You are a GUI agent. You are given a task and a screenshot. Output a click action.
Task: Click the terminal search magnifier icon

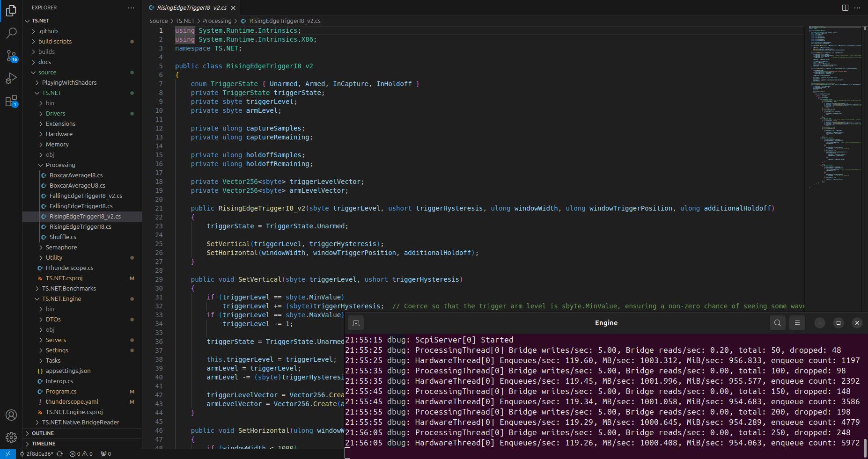pyautogui.click(x=777, y=323)
